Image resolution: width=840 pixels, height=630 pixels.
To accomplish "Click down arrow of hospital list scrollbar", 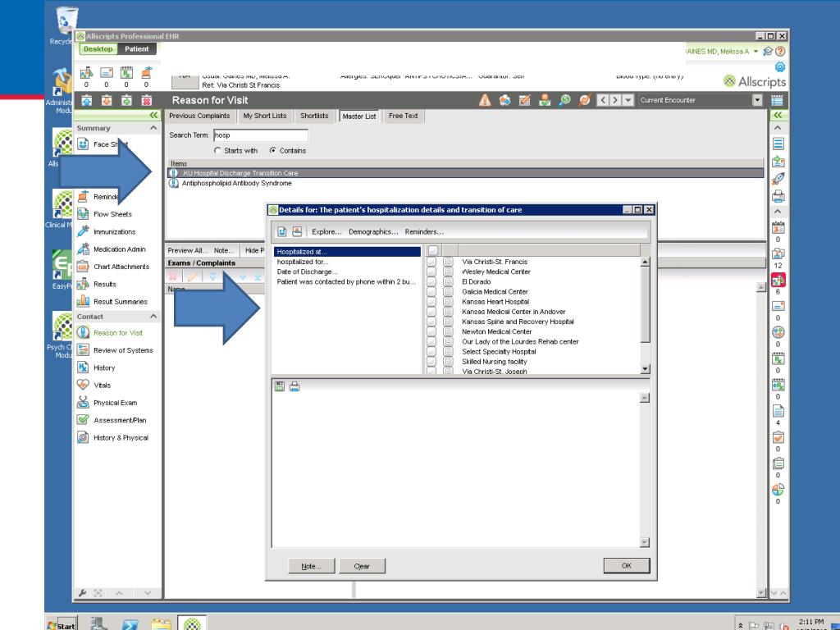I will point(645,368).
